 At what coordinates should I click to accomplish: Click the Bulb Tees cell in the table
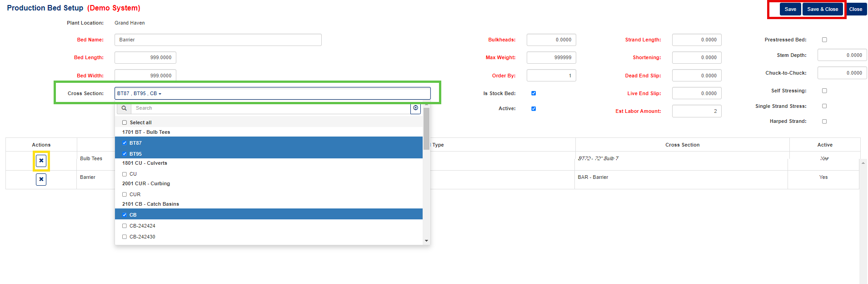pyautogui.click(x=91, y=158)
